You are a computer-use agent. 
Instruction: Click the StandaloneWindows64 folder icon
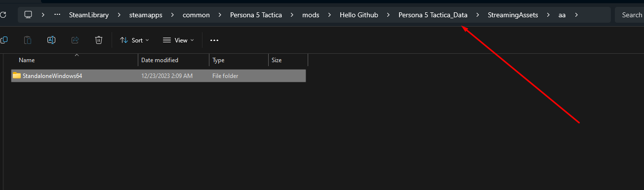[x=17, y=76]
